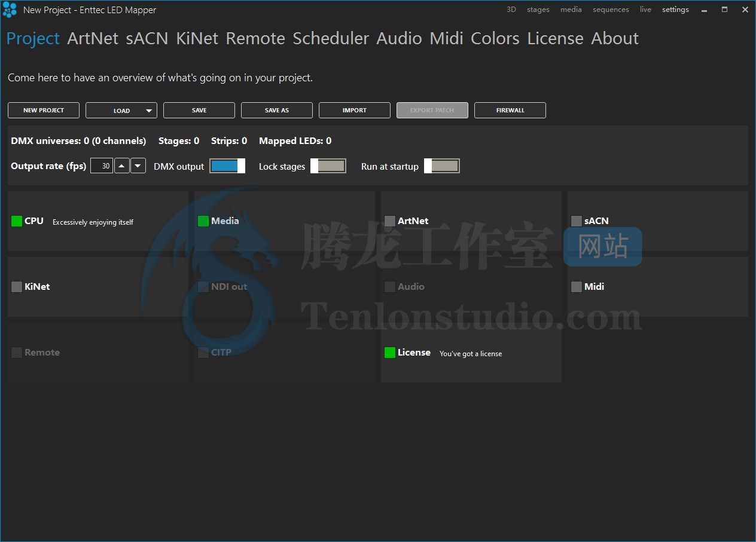
Task: Click the CITP status indicator square
Action: point(203,353)
